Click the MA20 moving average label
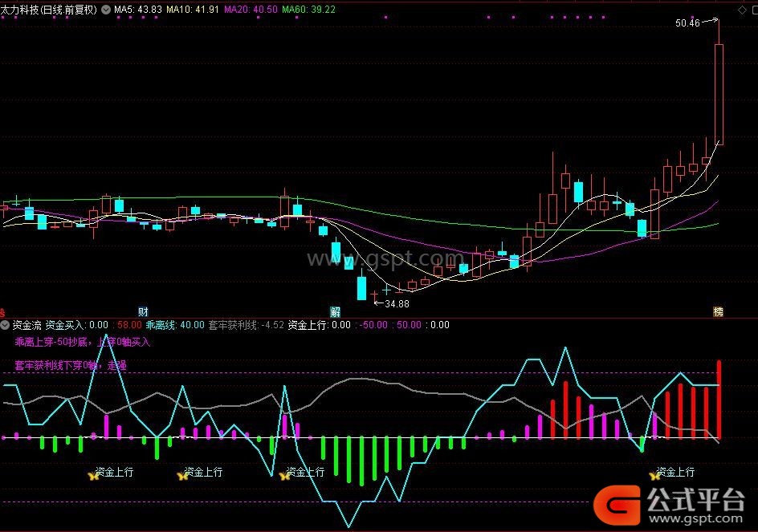The image size is (758, 532). point(250,10)
